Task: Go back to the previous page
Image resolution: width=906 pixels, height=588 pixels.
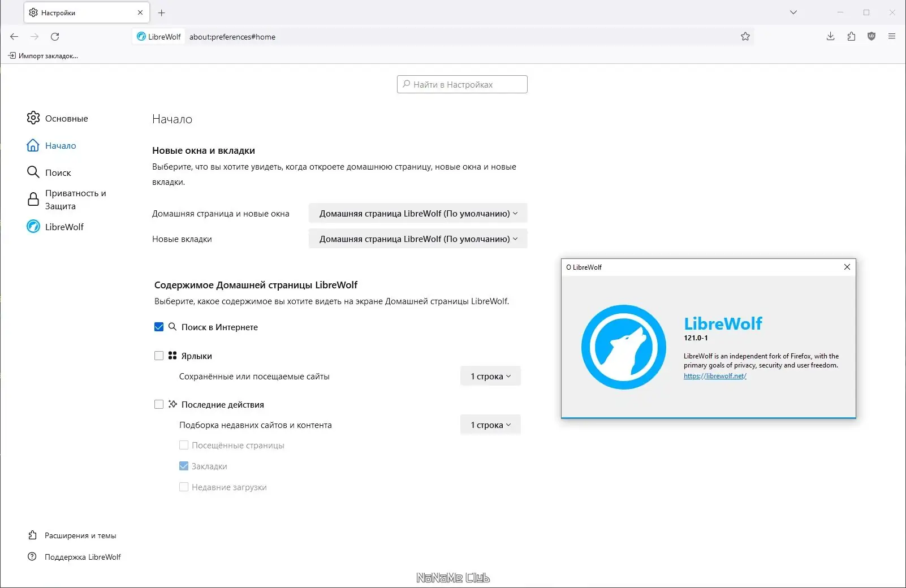Action: point(14,37)
